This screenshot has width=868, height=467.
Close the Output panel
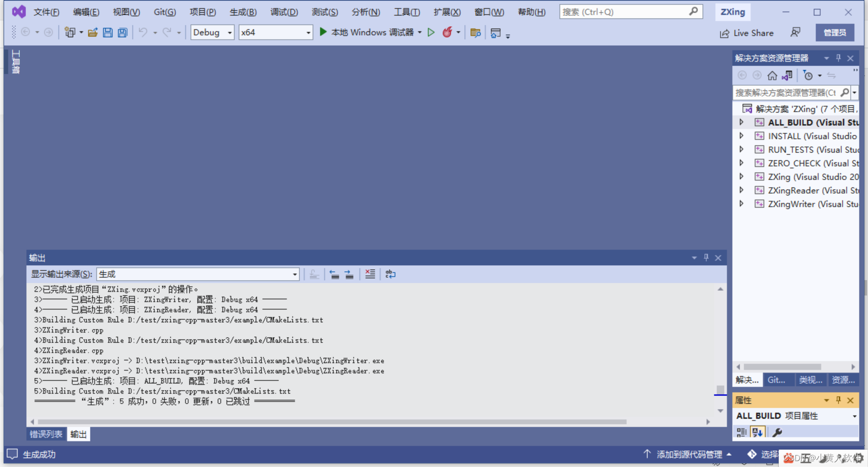coord(718,258)
